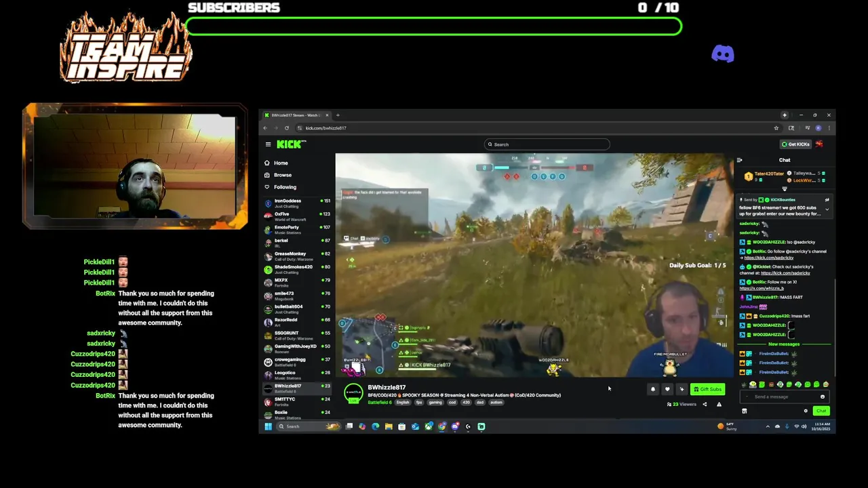
Task: Open Windows Start menu
Action: tap(268, 426)
